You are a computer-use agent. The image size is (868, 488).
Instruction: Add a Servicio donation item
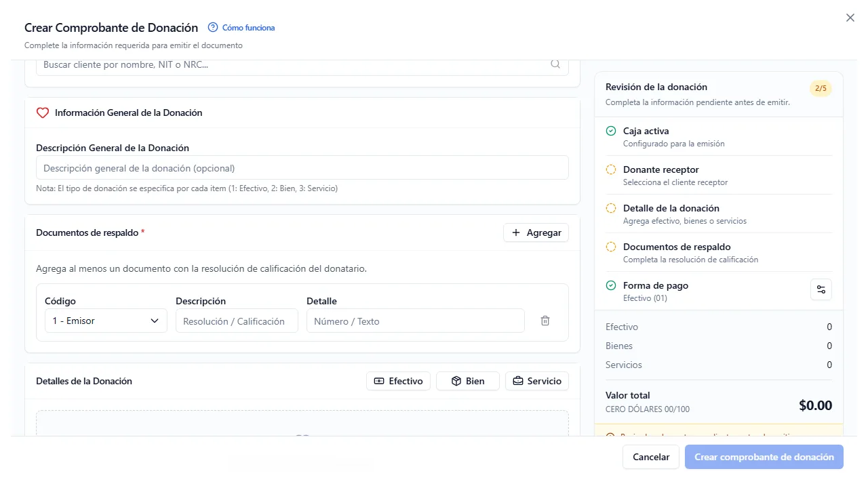537,381
